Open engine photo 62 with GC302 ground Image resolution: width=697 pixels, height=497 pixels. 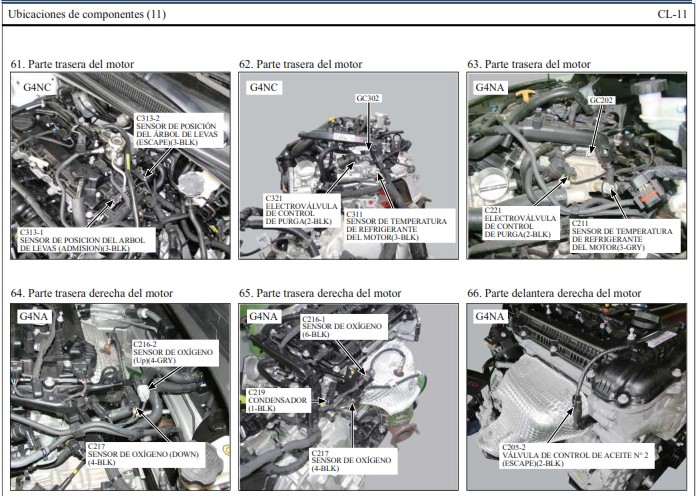(x=348, y=166)
